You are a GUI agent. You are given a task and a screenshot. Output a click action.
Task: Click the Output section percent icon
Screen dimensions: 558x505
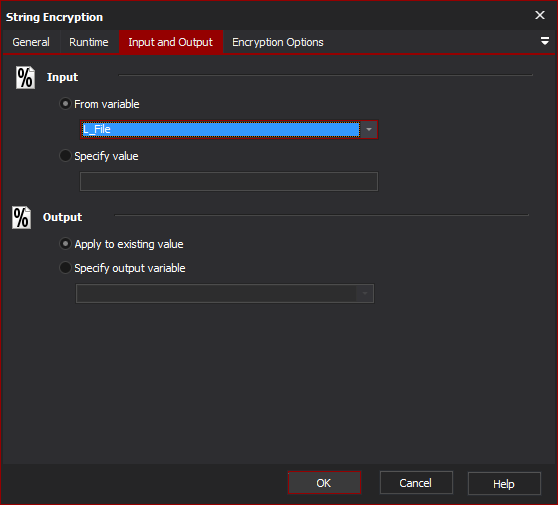click(21, 217)
